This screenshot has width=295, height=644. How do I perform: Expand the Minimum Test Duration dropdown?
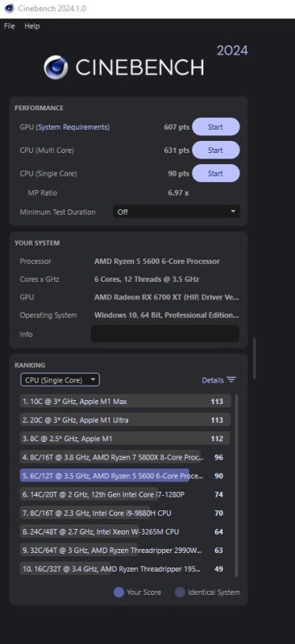pyautogui.click(x=176, y=212)
